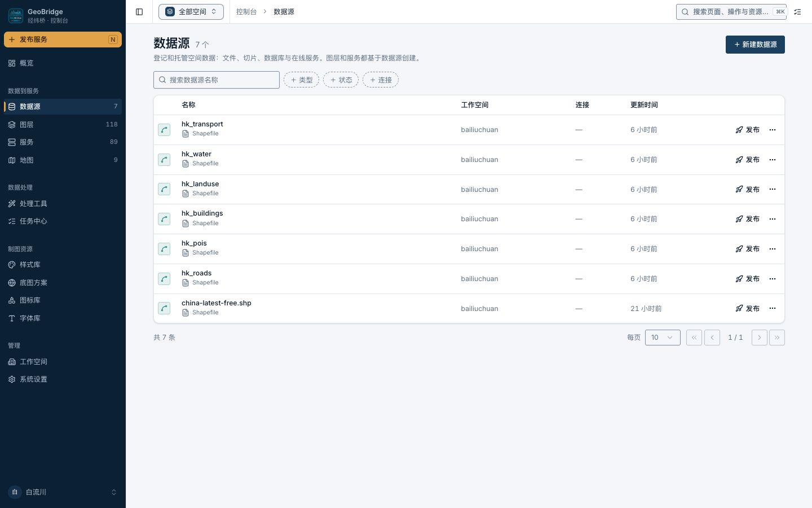The height and width of the screenshot is (508, 812).
Task: Click the GeoBridge logo
Action: (x=16, y=16)
